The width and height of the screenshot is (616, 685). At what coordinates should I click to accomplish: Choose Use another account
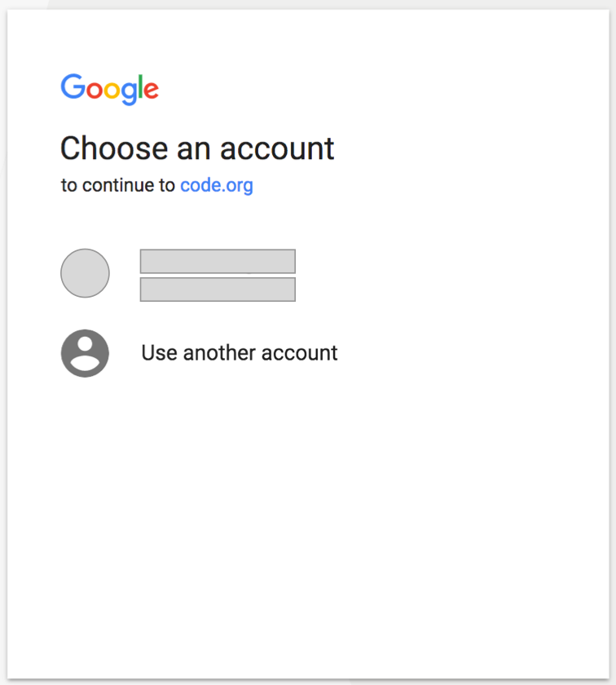[x=199, y=353]
